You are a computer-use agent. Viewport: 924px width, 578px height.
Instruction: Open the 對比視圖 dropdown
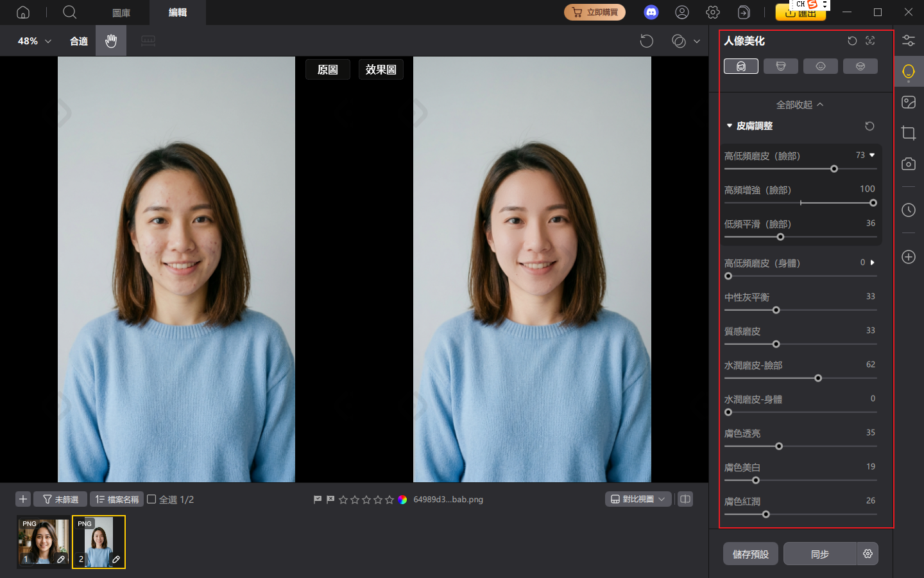(638, 499)
